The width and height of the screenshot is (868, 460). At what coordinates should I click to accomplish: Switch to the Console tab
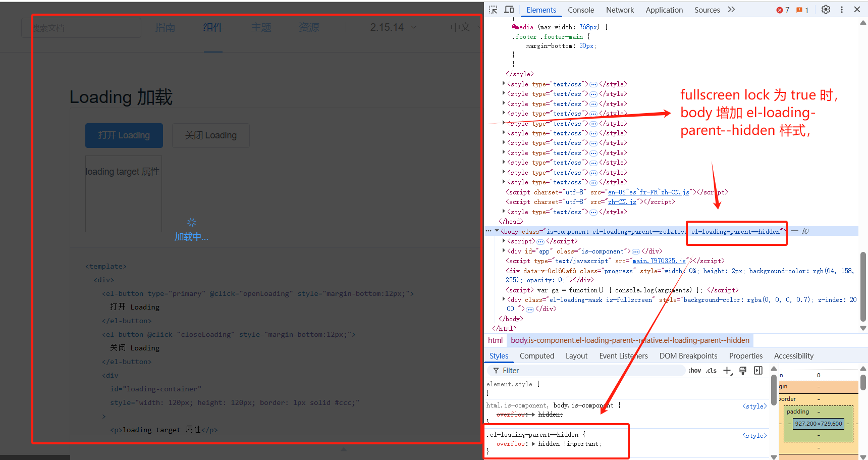pos(581,10)
